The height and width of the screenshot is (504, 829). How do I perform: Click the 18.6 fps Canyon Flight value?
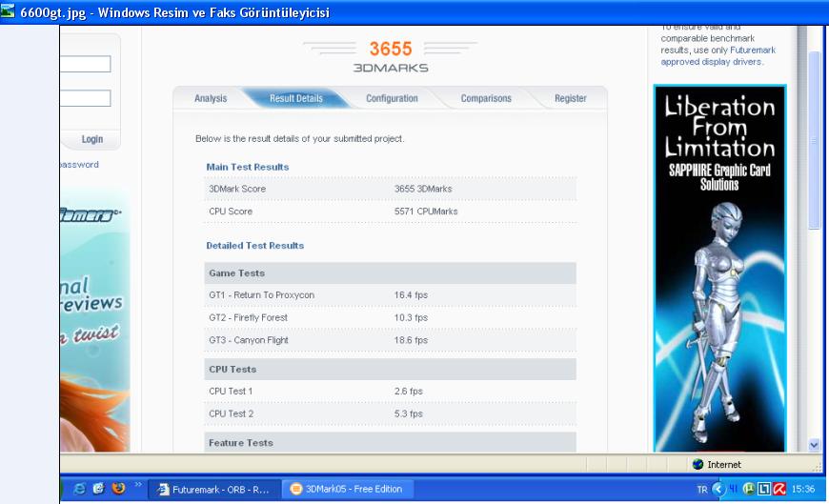pyautogui.click(x=411, y=340)
